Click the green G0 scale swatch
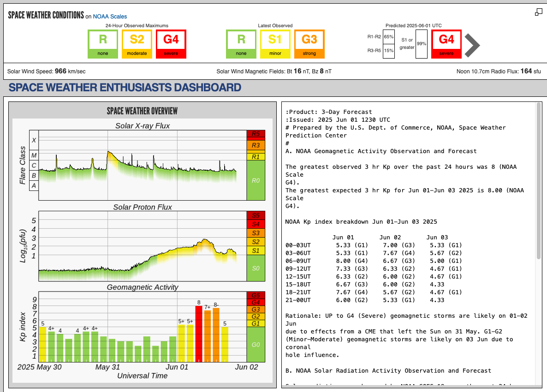Viewport: 547px width, 392px height. coord(256,344)
